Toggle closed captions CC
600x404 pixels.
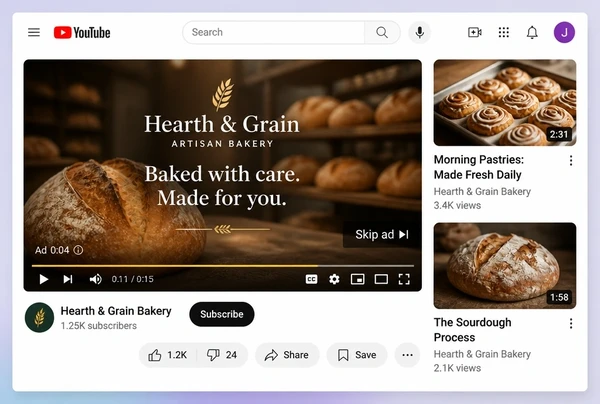click(311, 279)
